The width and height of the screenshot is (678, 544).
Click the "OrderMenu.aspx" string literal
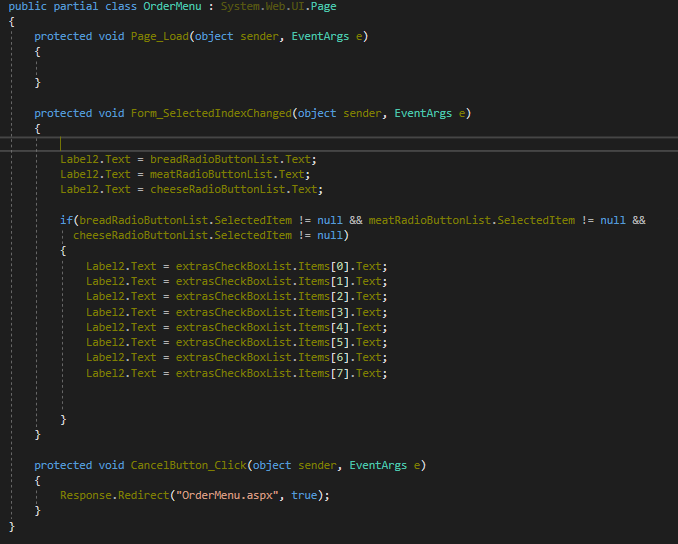point(227,495)
